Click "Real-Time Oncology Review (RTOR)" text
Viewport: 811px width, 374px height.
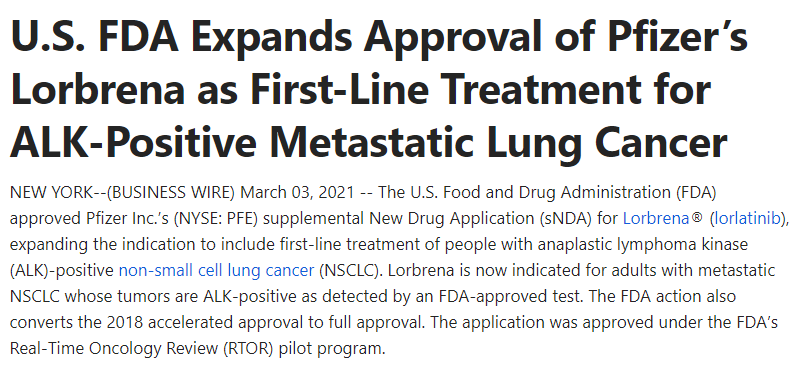pyautogui.click(x=141, y=348)
